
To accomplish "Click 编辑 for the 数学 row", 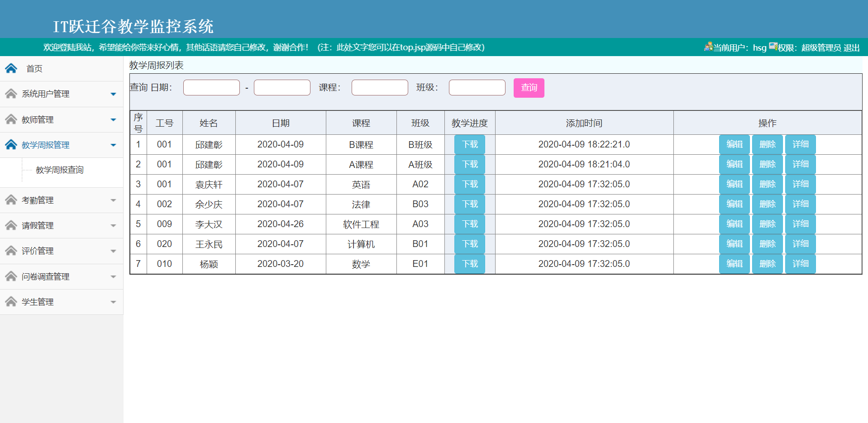I will (x=734, y=264).
